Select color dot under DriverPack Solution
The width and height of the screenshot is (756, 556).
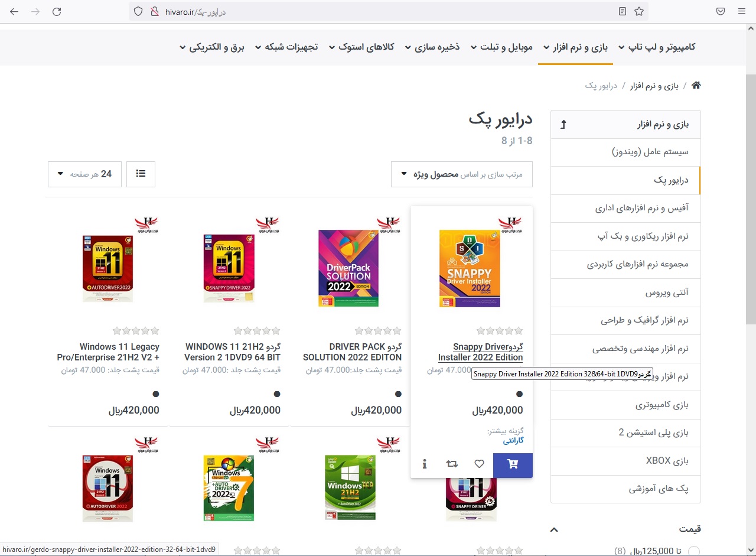398,394
